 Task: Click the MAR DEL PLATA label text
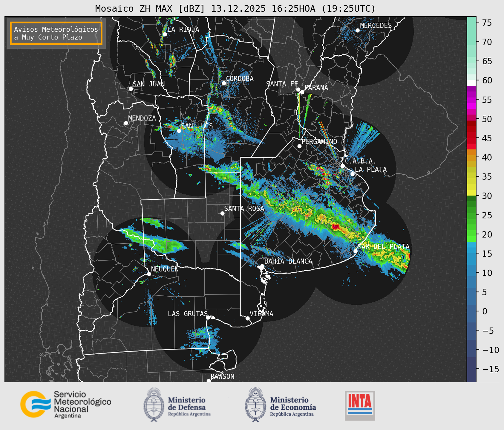pos(383,246)
